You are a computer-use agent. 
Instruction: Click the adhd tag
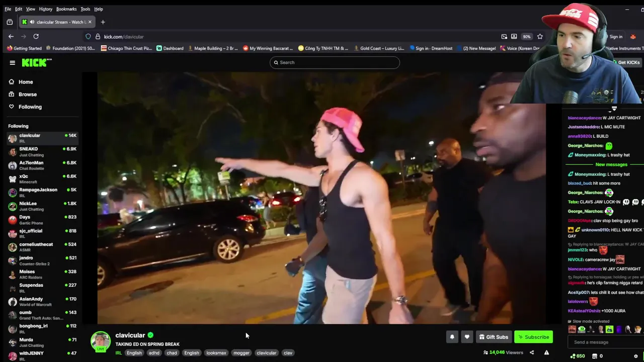click(154, 352)
